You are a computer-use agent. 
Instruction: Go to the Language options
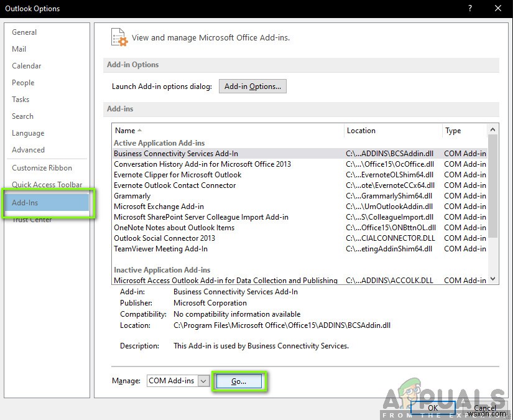coord(27,133)
